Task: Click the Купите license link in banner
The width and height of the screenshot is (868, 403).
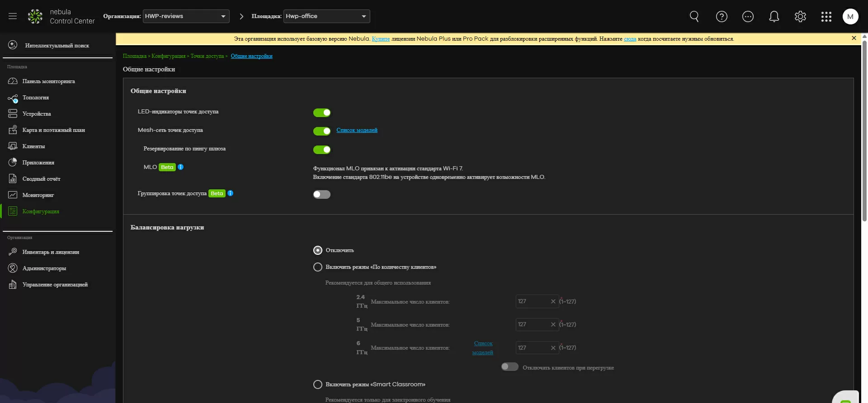Action: 380,39
